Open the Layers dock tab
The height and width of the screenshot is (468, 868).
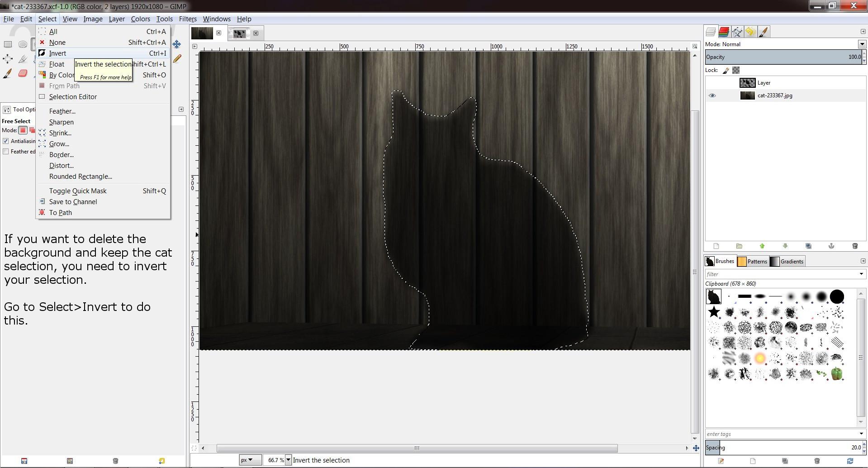[x=711, y=32]
